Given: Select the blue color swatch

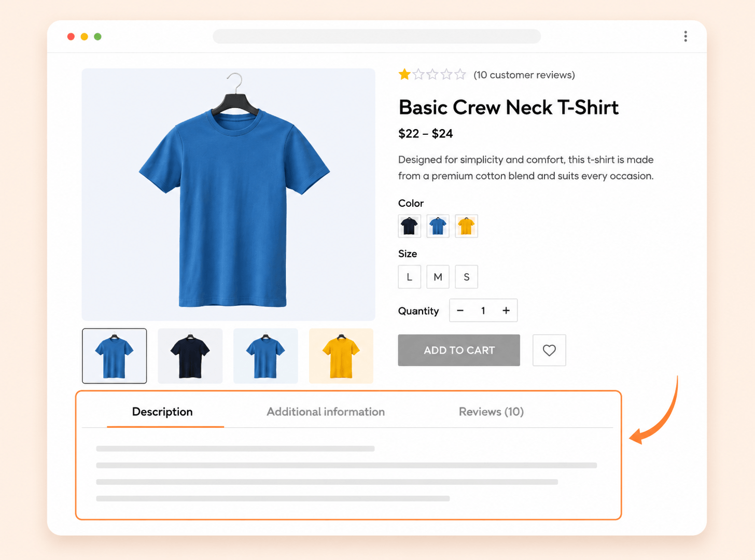Looking at the screenshot, I should tap(438, 226).
